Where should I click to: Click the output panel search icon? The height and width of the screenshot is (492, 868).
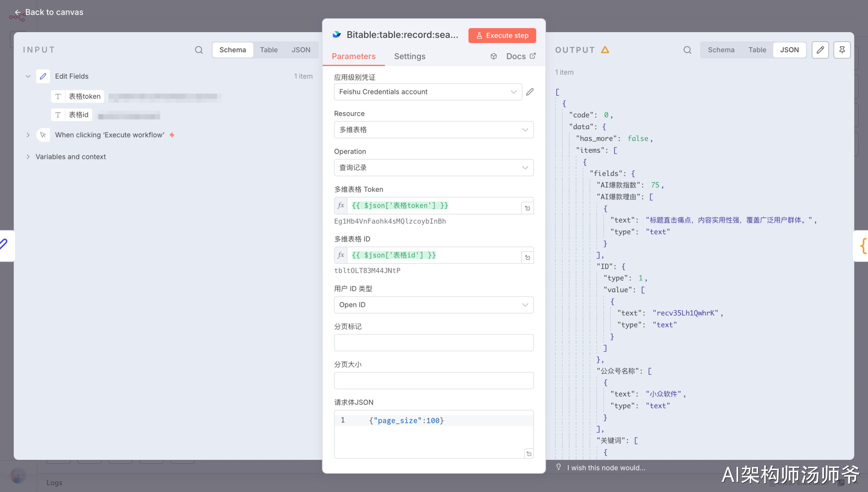coord(687,50)
